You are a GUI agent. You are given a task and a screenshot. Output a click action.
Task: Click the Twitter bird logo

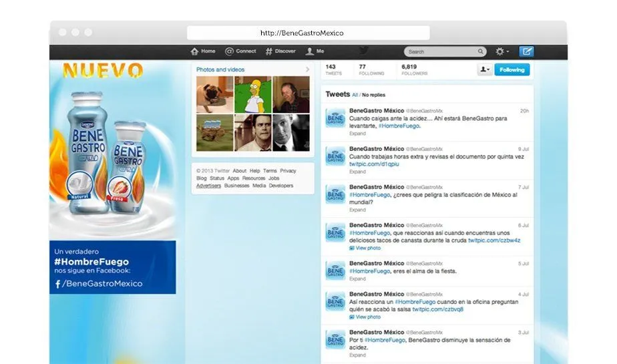click(364, 50)
